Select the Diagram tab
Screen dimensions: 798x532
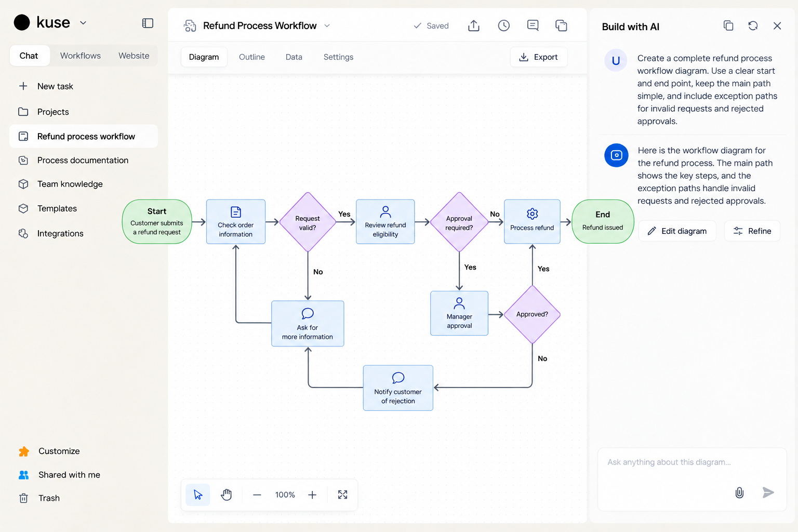pyautogui.click(x=204, y=57)
